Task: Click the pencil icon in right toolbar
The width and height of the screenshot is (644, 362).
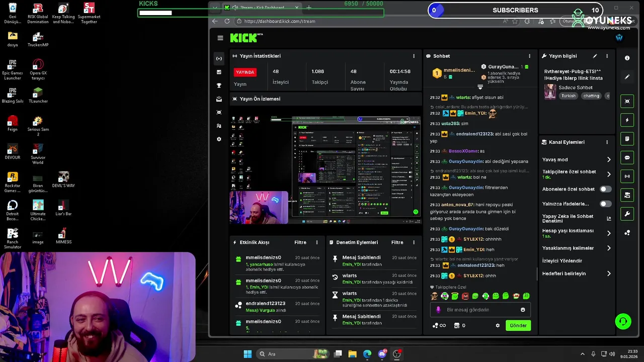Action: point(627,77)
